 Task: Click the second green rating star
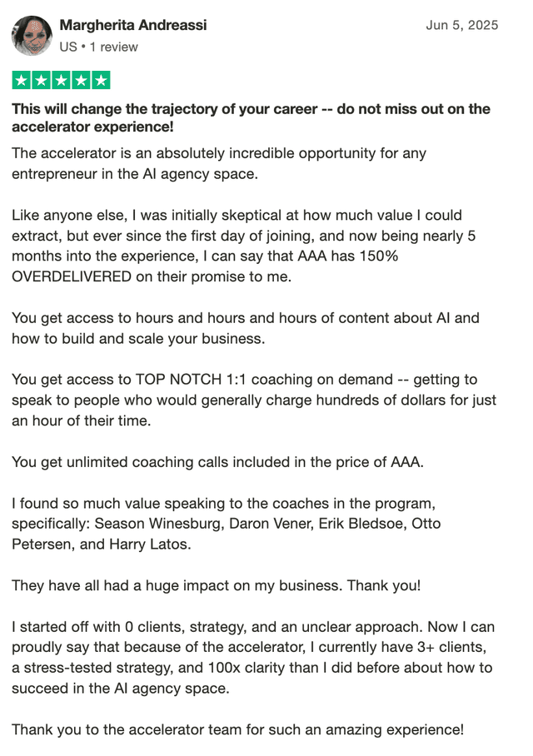pyautogui.click(x=41, y=81)
